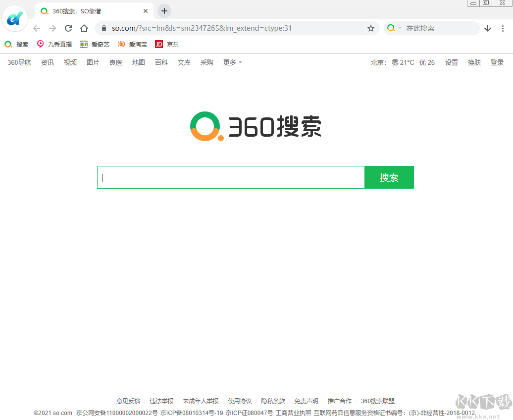This screenshot has height=420, width=513.
Task: Reload the page with refresh icon
Action: tap(68, 28)
